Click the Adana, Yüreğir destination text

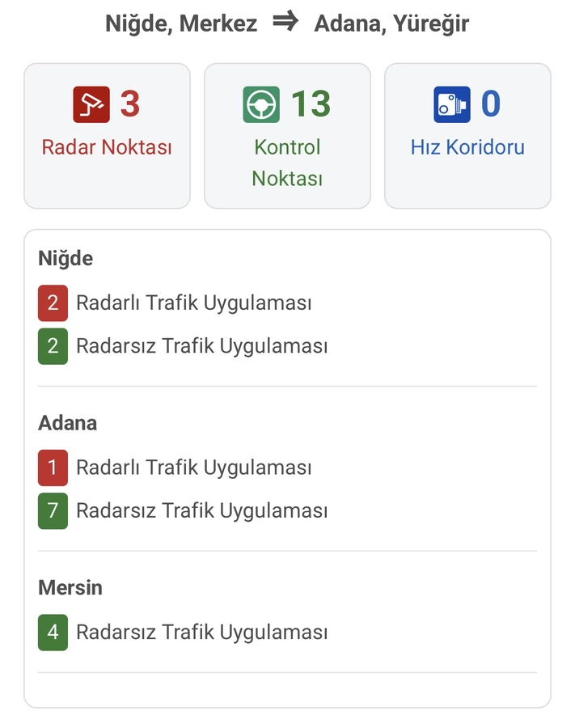pos(391,23)
